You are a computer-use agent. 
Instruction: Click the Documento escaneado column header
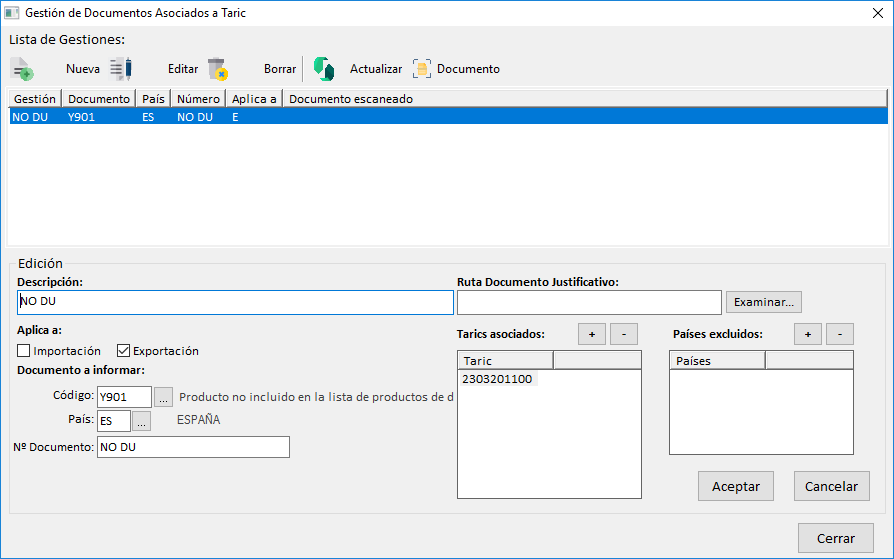point(350,99)
